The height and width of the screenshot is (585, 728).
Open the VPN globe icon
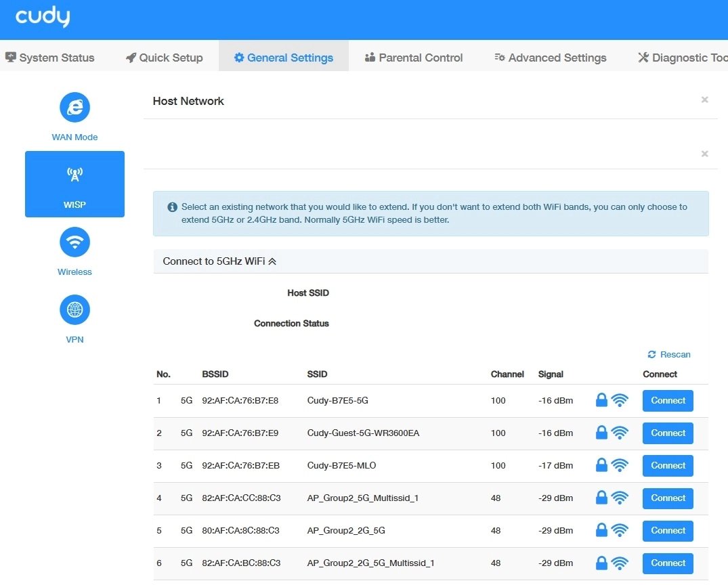tap(74, 309)
